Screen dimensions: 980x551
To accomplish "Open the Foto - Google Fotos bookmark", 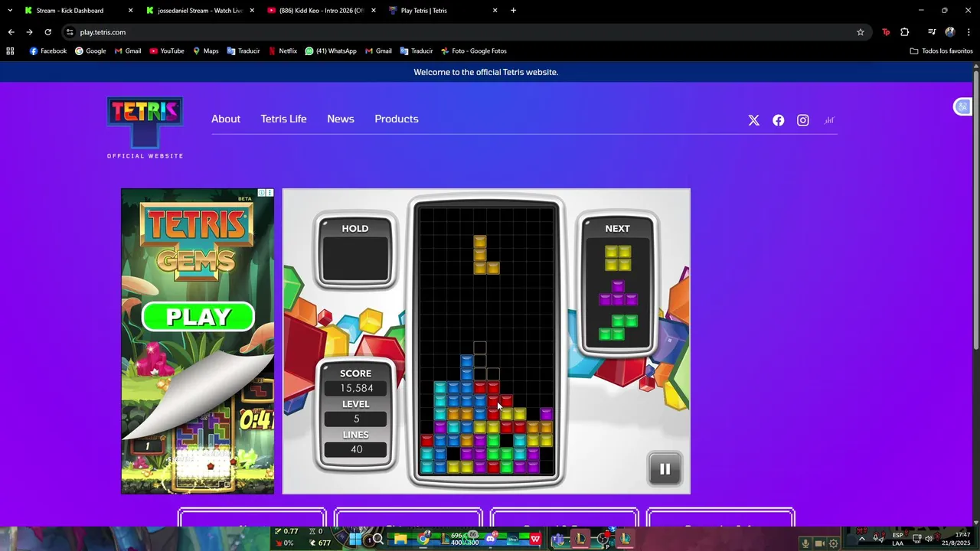I will pos(474,51).
